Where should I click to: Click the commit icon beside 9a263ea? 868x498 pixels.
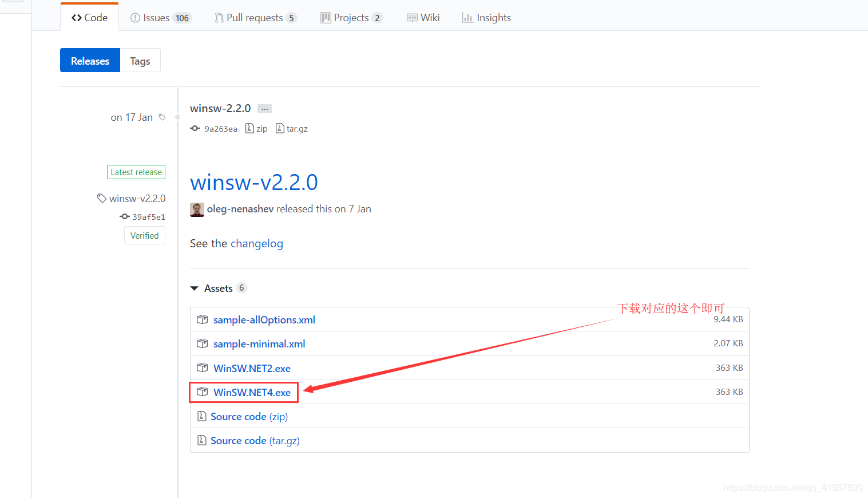[x=195, y=128]
